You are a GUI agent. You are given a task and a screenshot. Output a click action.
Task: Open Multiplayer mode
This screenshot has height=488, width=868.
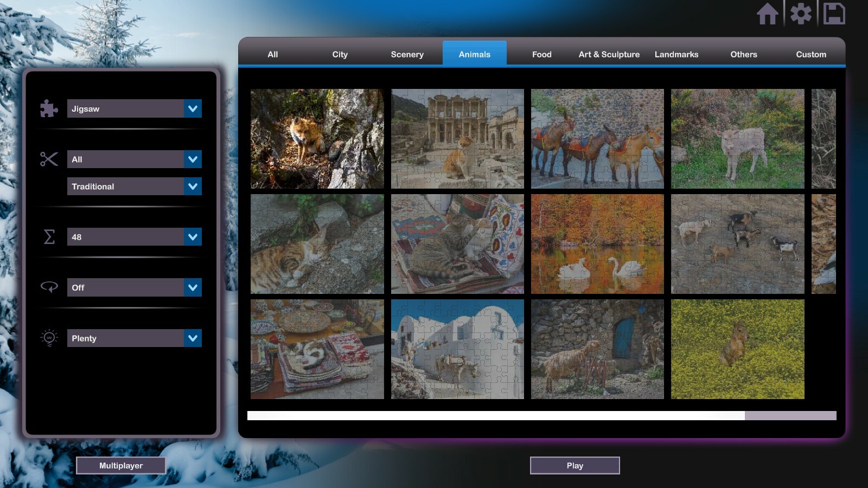[122, 465]
